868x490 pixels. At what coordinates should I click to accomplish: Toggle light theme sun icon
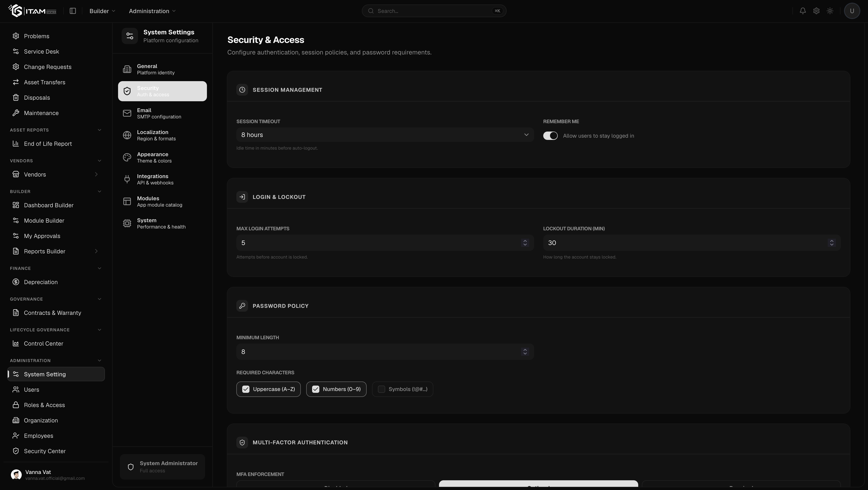click(x=830, y=11)
